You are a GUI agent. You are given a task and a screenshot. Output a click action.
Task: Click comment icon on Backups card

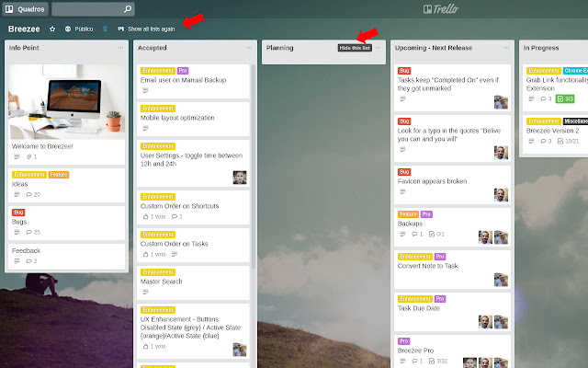pyautogui.click(x=414, y=234)
